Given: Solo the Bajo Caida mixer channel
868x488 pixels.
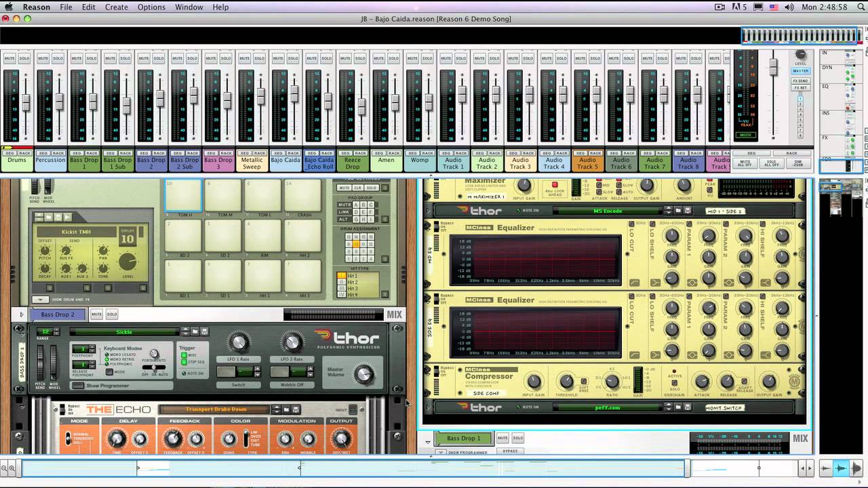Looking at the screenshot, I should click(x=293, y=58).
